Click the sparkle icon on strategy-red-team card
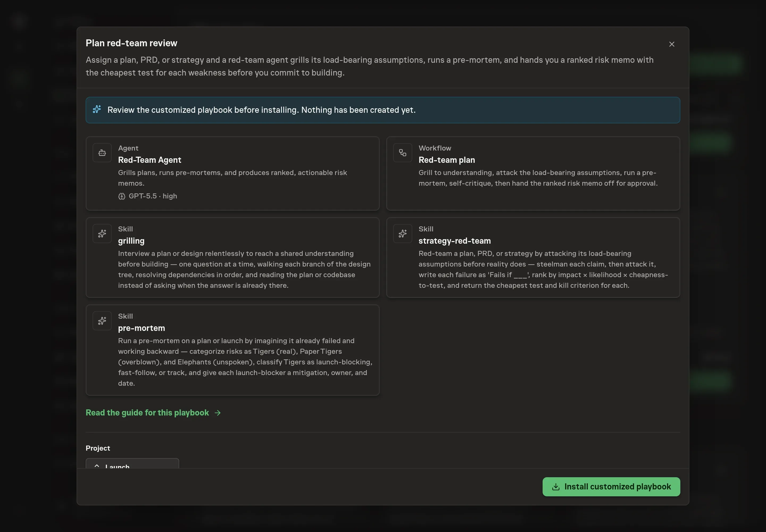The image size is (766, 532). click(x=402, y=233)
